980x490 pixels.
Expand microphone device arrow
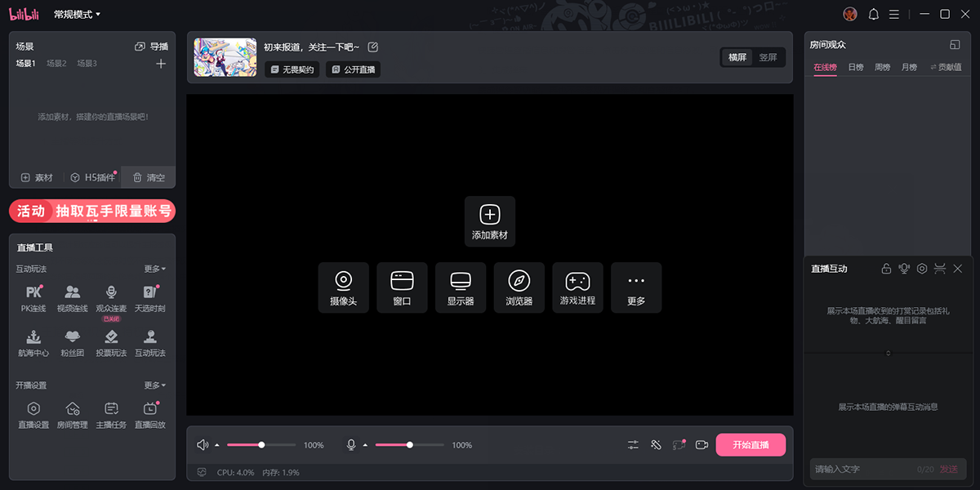tap(365, 445)
